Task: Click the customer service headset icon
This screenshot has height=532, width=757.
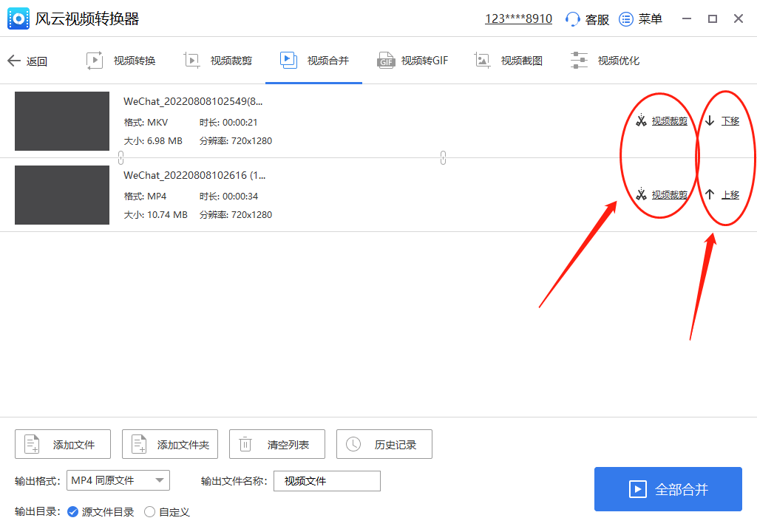Action: [x=572, y=19]
